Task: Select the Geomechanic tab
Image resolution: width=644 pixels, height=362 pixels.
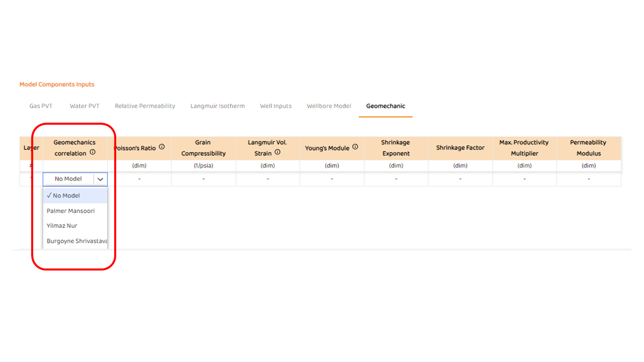Action: [385, 106]
